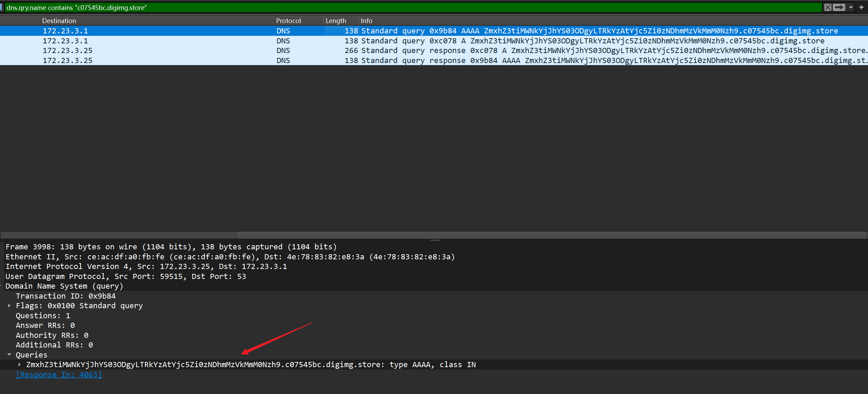The width and height of the screenshot is (868, 394).
Task: Click in the display filter text field
Action: (x=413, y=8)
